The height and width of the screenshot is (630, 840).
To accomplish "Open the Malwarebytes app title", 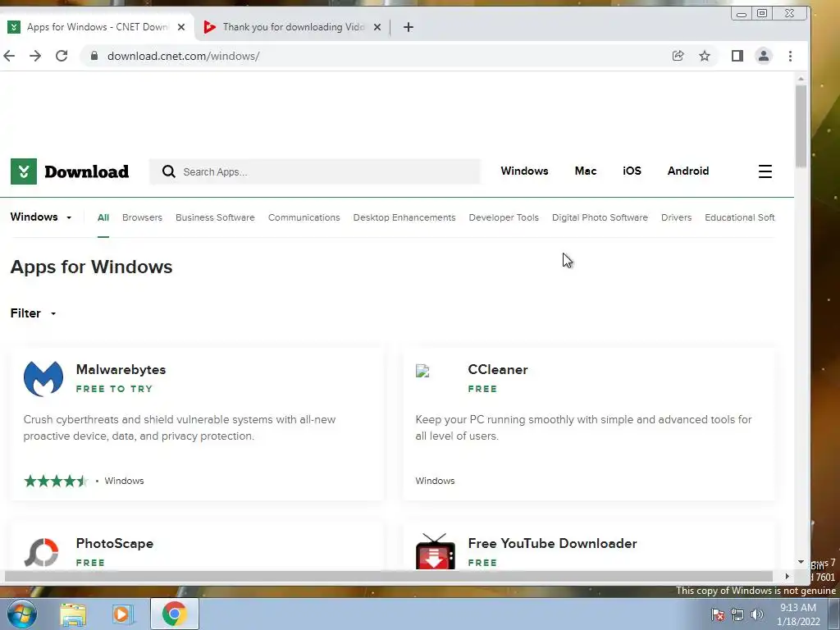I will click(x=121, y=370).
